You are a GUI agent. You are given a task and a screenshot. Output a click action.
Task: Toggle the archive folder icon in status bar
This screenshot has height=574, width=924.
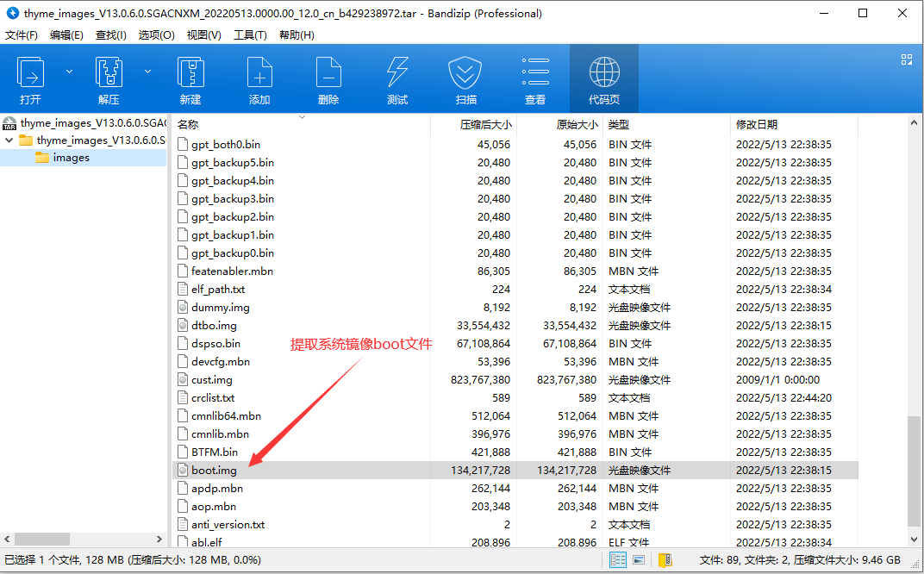(x=665, y=560)
